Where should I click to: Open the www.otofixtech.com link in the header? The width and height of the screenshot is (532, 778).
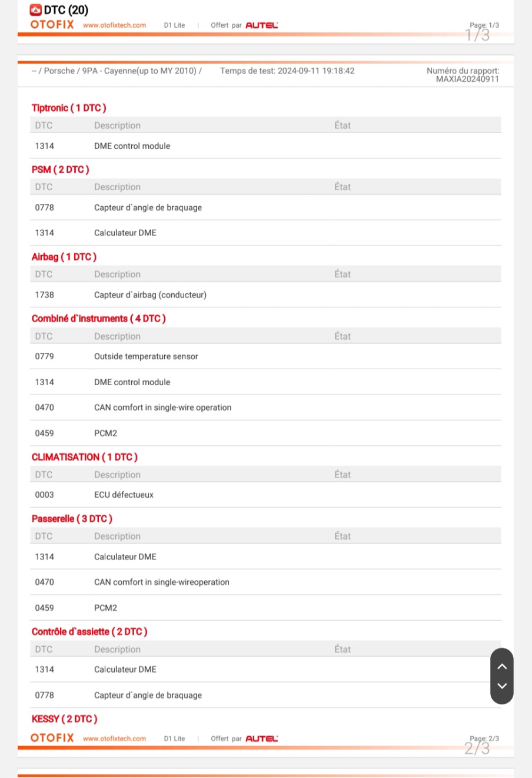pos(114,25)
